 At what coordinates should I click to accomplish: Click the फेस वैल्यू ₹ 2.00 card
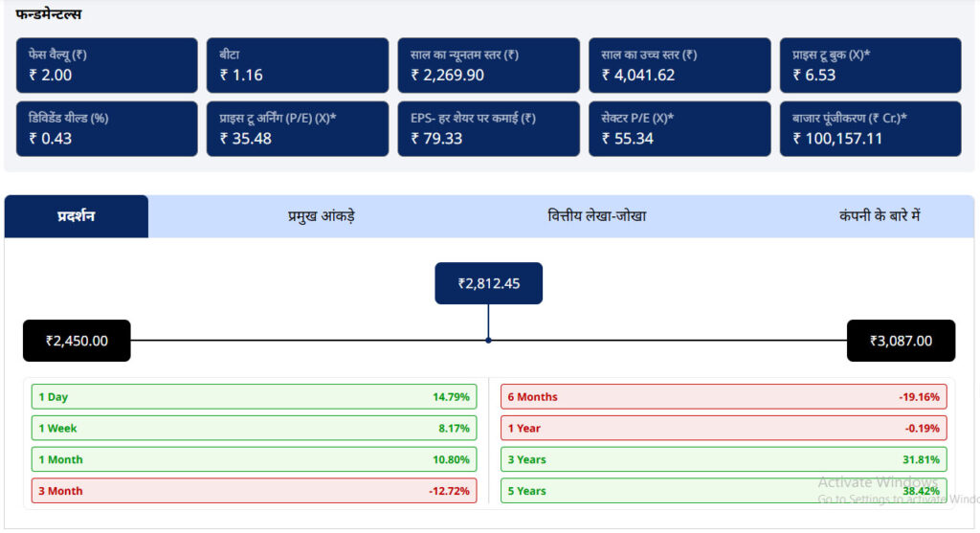106,65
